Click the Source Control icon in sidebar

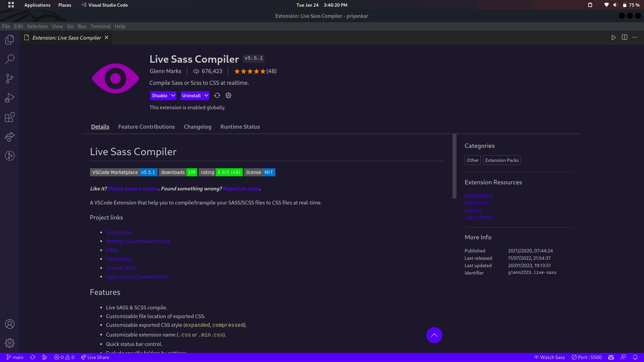tap(10, 79)
